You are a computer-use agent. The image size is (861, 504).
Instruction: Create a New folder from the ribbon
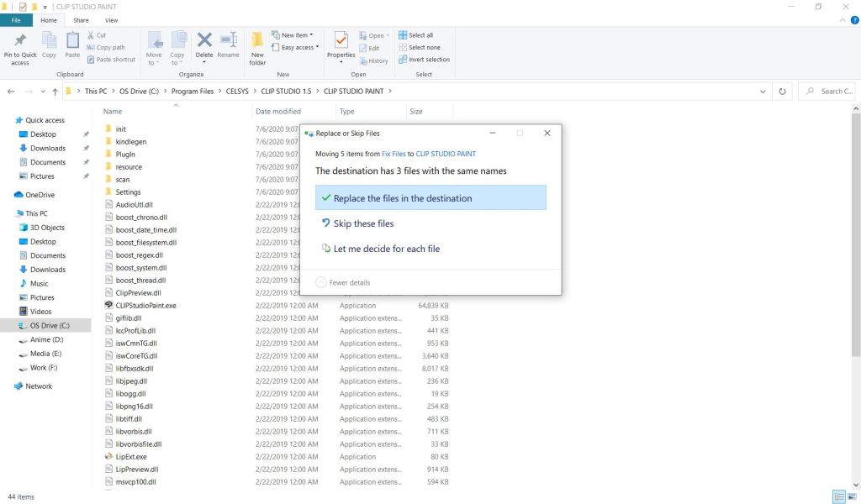[x=257, y=46]
